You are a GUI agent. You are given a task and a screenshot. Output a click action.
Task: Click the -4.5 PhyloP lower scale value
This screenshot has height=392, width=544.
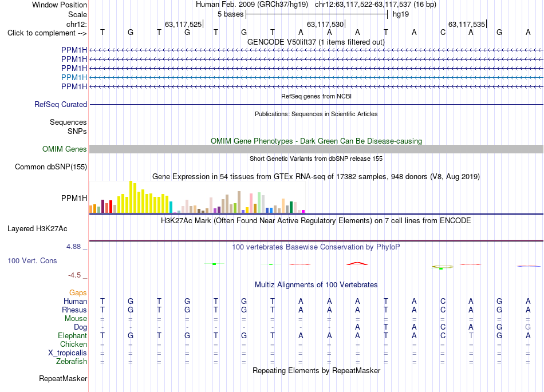74,275
